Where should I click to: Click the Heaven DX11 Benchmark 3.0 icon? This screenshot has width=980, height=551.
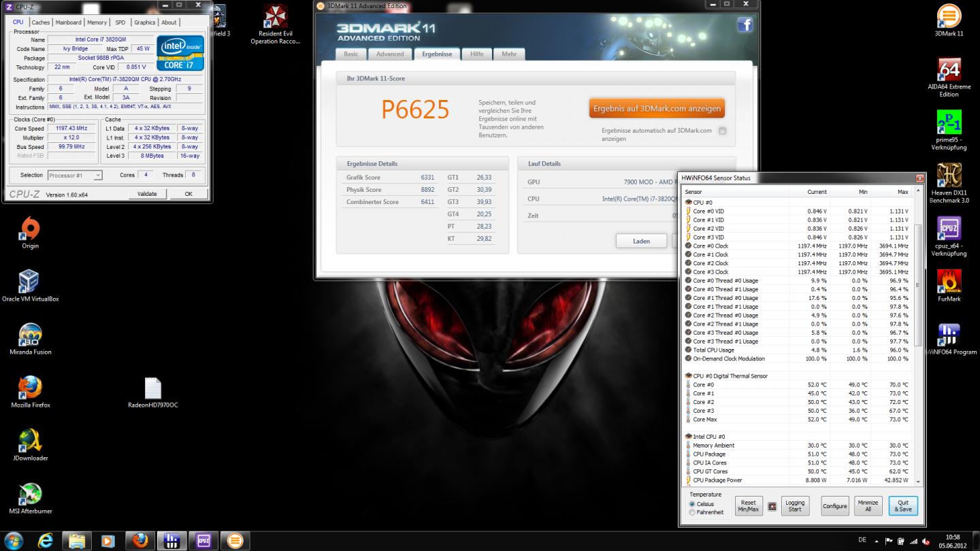949,184
